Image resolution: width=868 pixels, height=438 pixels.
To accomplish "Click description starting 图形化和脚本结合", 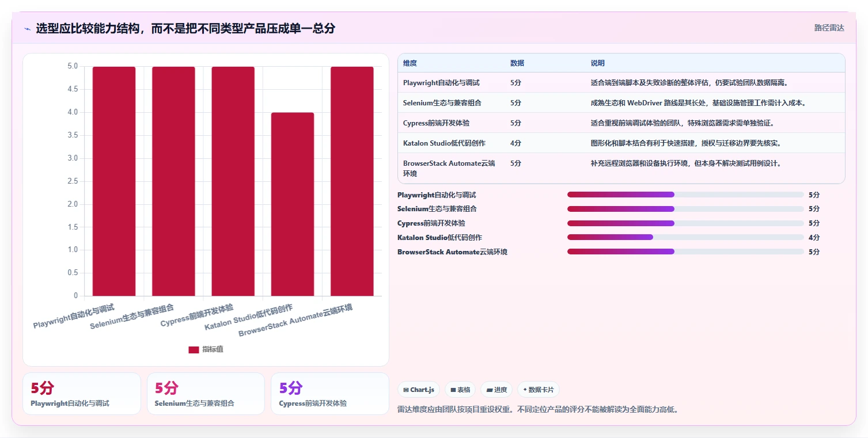I will 686,143.
